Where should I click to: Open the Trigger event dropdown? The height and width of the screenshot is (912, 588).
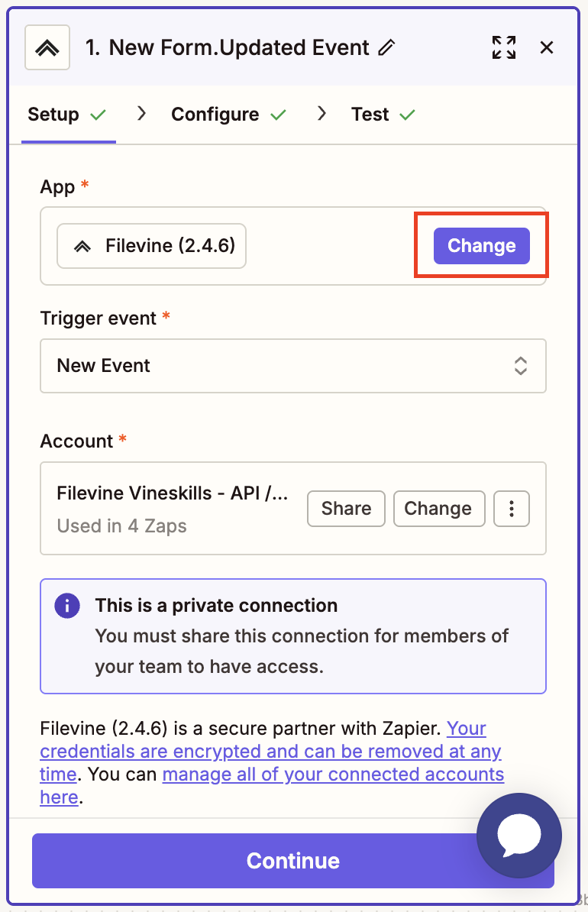293,366
